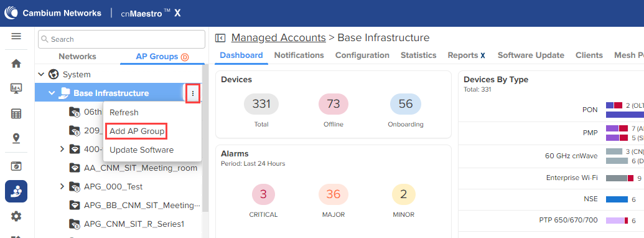Go to the Home sidebar icon
The image size is (644, 238).
click(x=16, y=64)
